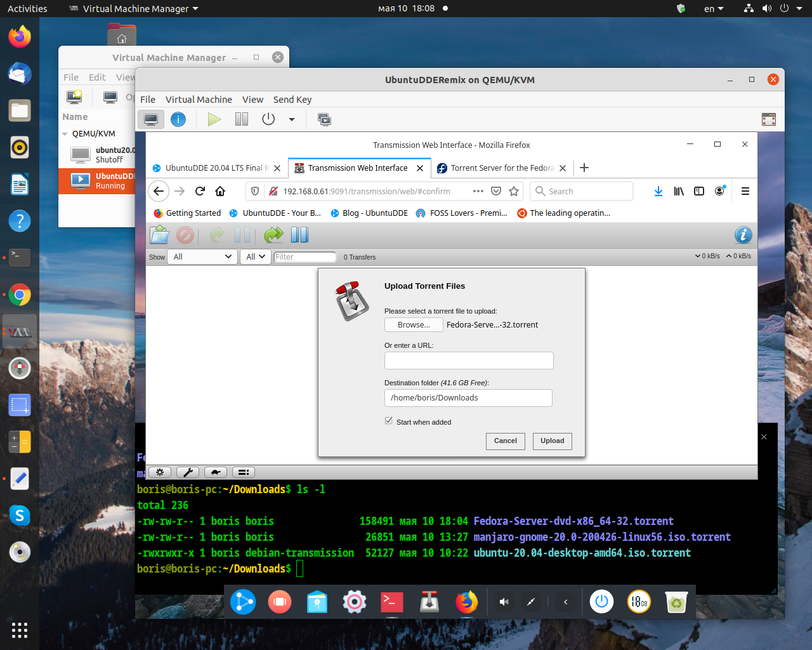Open Chrome from Ubuntu dock
The width and height of the screenshot is (812, 650).
[20, 295]
